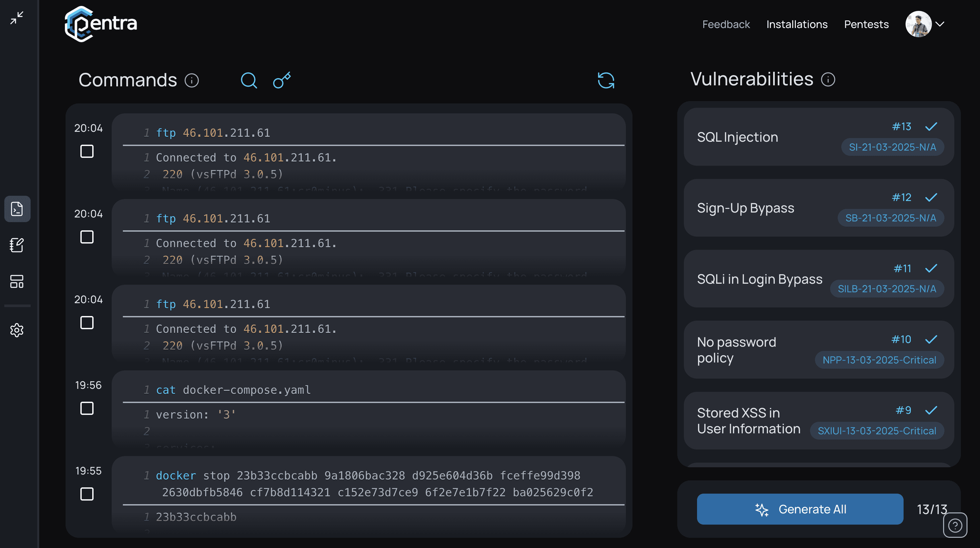Show info for Vulnerabilities heading
Viewport: 980px width, 548px height.
point(828,79)
